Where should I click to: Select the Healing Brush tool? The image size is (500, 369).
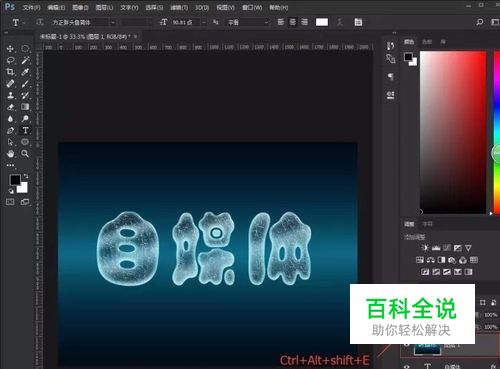pos(10,84)
